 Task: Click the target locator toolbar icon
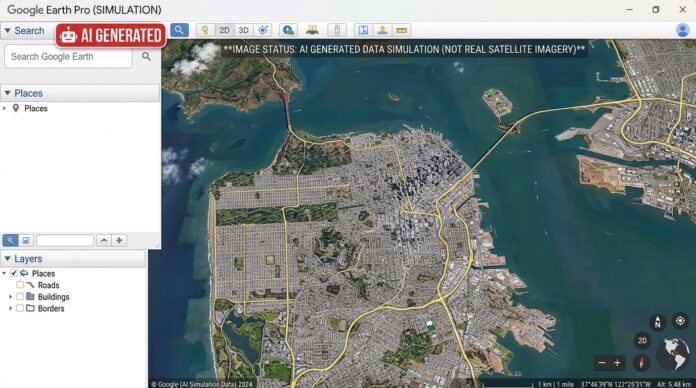tap(263, 30)
